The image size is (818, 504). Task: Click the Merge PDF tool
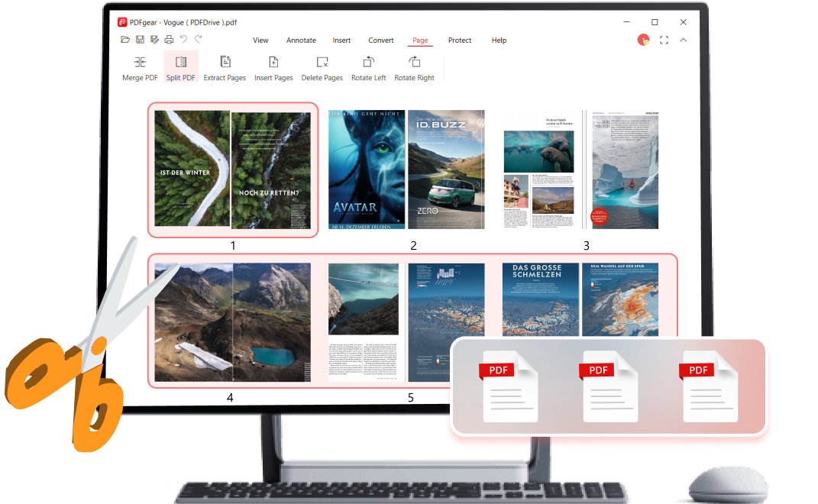coord(140,69)
